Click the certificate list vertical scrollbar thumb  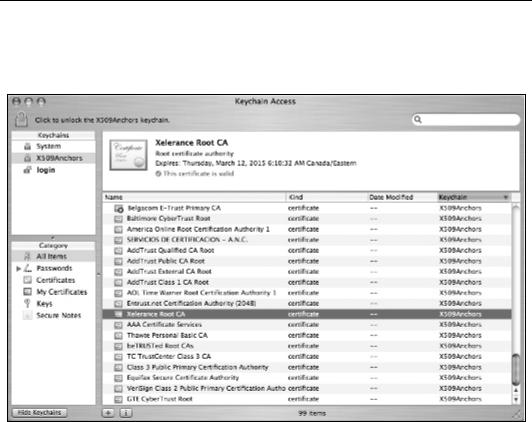(x=515, y=369)
